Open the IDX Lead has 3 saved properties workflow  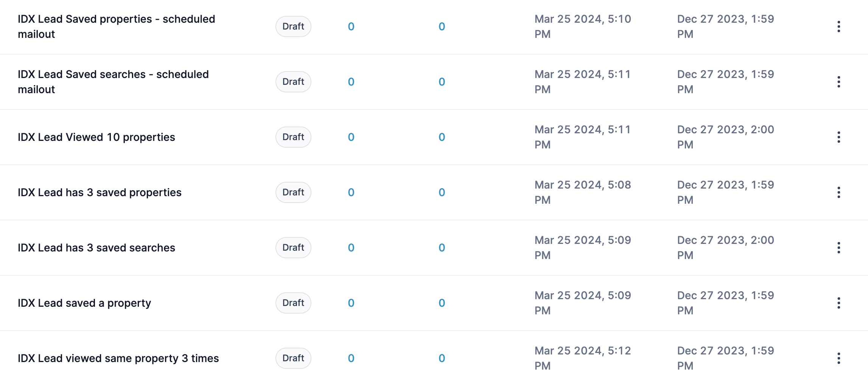click(100, 192)
